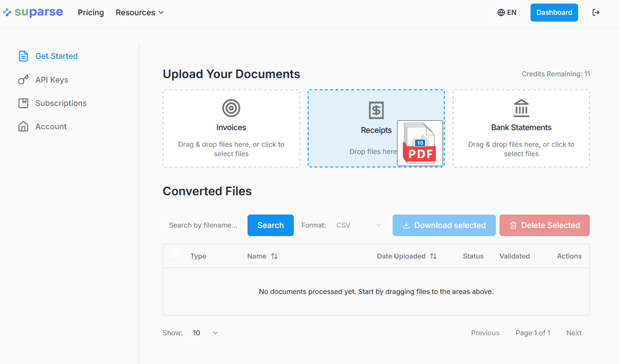
Task: Click the Receipts dollar icon
Action: point(376,110)
